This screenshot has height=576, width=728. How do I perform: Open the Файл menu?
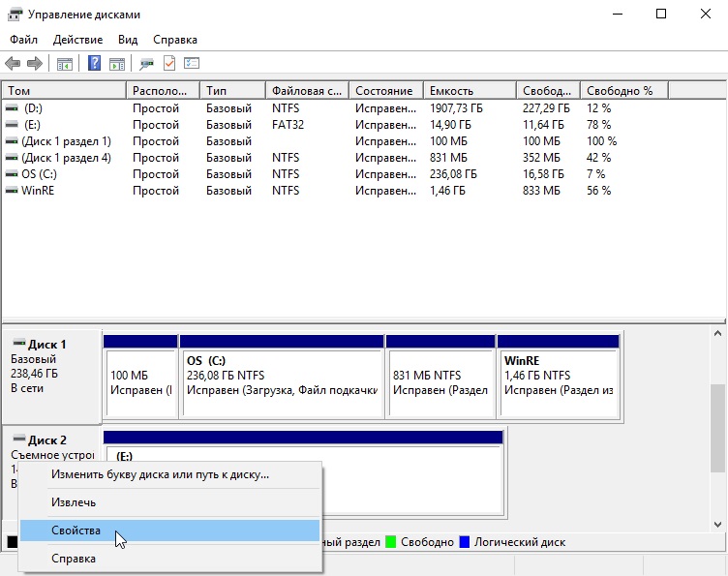click(24, 40)
